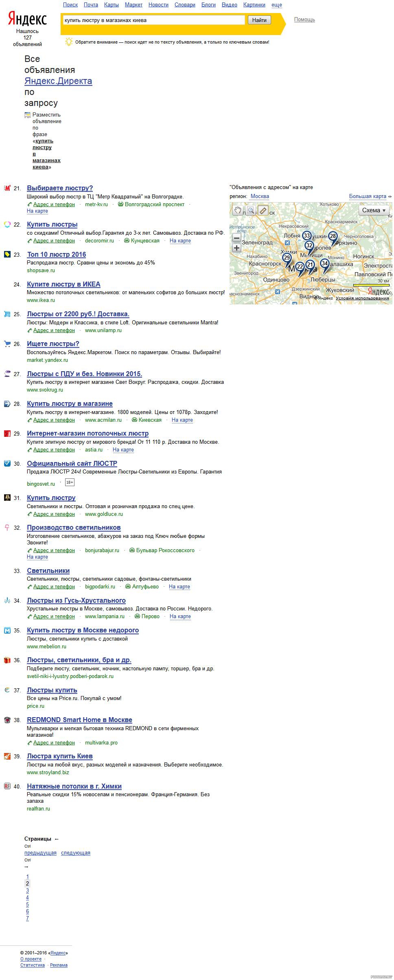Click "На карте" for the decoromir.ru ad
Image resolution: width=394 pixels, height=980 pixels.
tap(180, 241)
